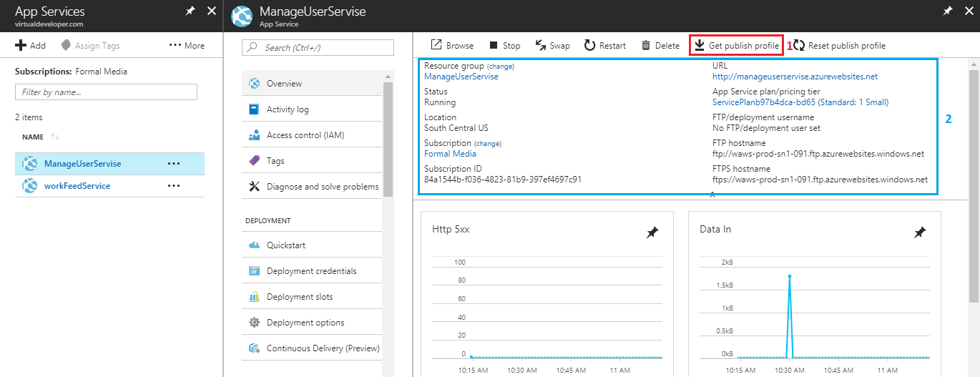Change the Subscription
Viewport: 980px width, 377px height.
pyautogui.click(x=488, y=143)
